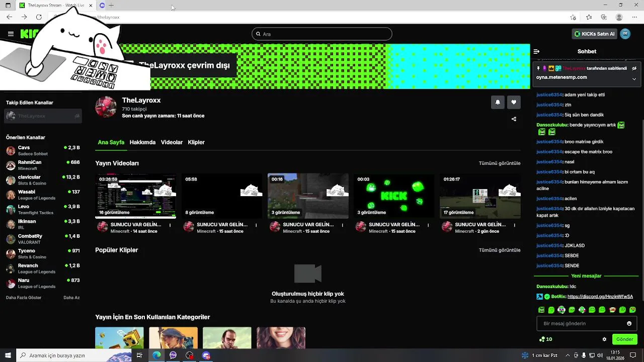This screenshot has height=362, width=644.
Task: Open Task View on the taskbar
Action: (140, 355)
